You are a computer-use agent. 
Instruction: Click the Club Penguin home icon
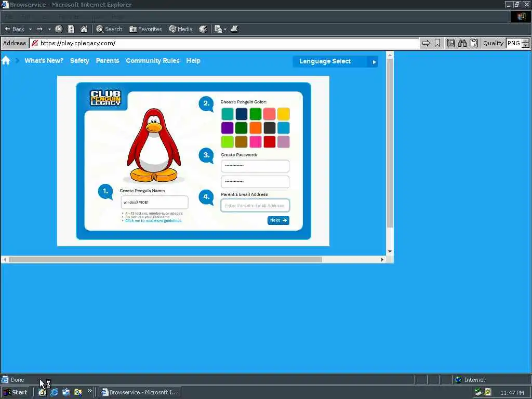coord(6,61)
